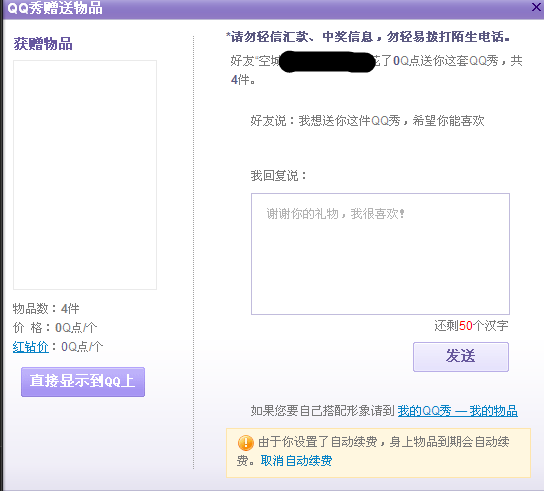This screenshot has height=491, width=544.
Task: Click the 获赠物品 heading
Action: pyautogui.click(x=43, y=44)
